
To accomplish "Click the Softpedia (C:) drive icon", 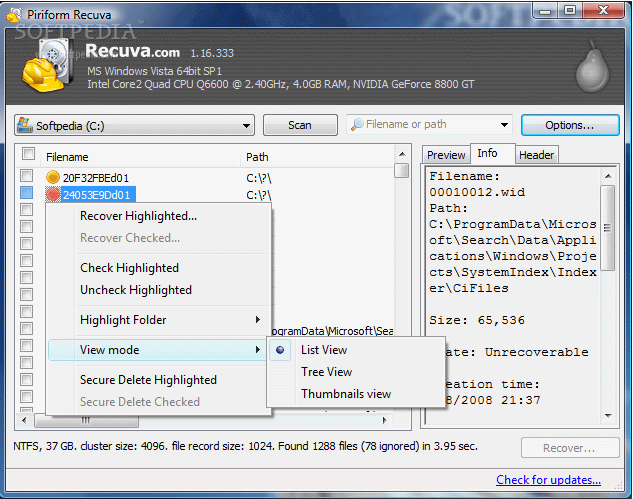I will coord(25,125).
